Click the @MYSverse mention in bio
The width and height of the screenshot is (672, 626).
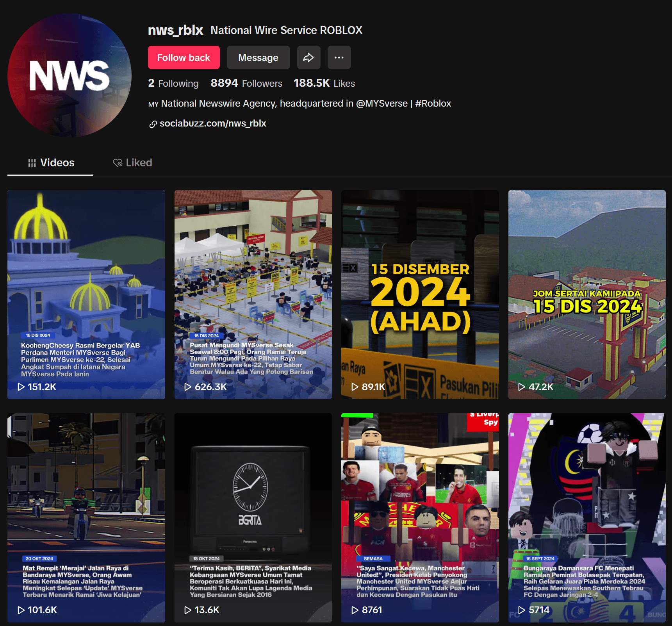(381, 103)
